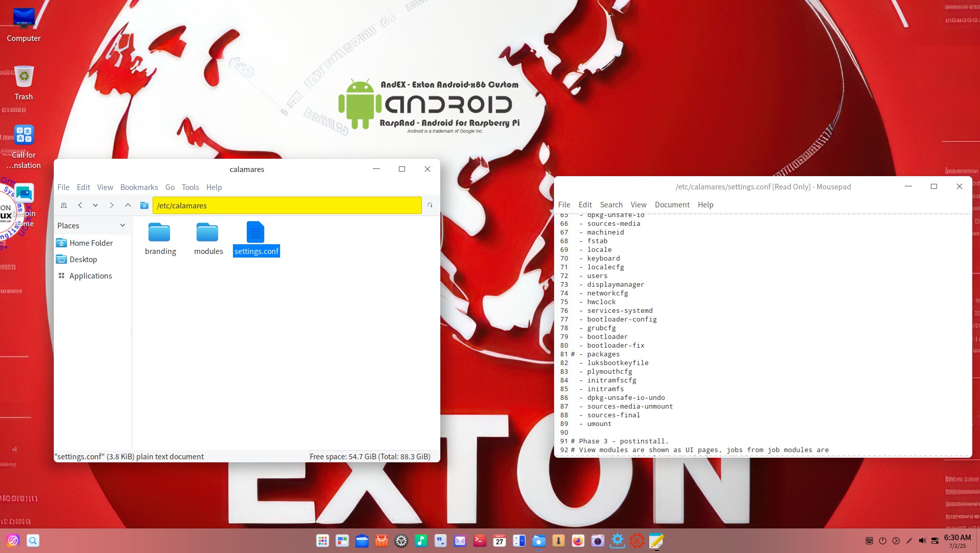The width and height of the screenshot is (980, 553).
Task: Click the home folder toolbar icon
Action: (x=144, y=205)
